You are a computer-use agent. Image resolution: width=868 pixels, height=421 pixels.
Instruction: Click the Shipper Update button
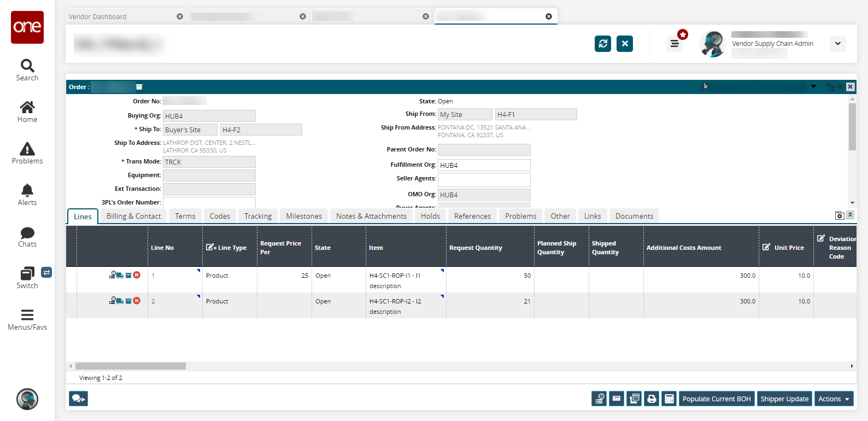coord(784,399)
